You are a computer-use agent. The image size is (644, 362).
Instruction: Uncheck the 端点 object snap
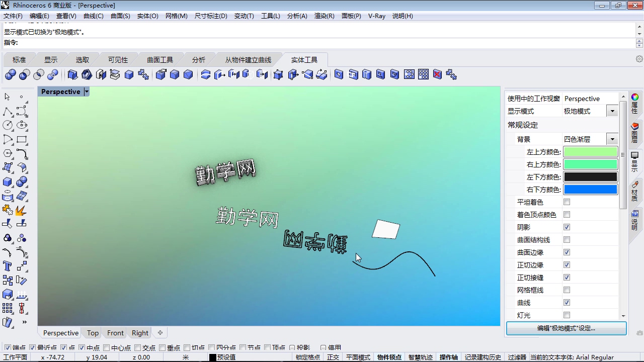[x=8, y=347]
